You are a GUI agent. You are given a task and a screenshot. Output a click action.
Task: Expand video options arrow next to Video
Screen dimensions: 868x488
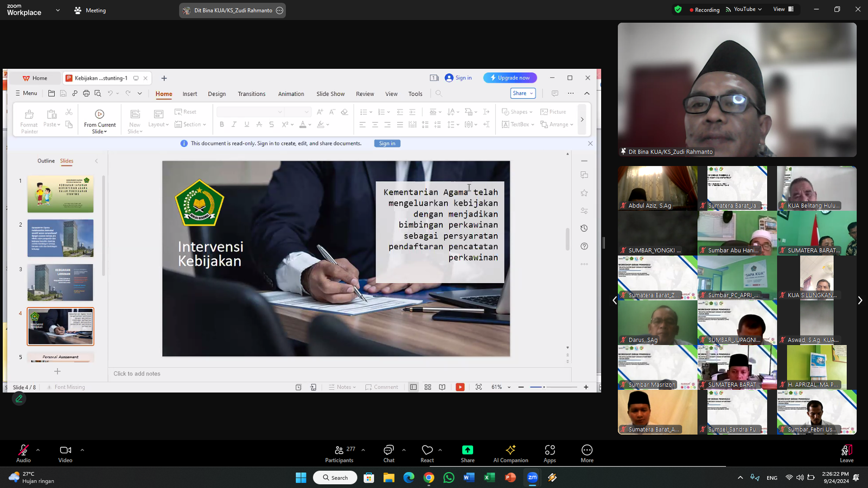coord(82,450)
